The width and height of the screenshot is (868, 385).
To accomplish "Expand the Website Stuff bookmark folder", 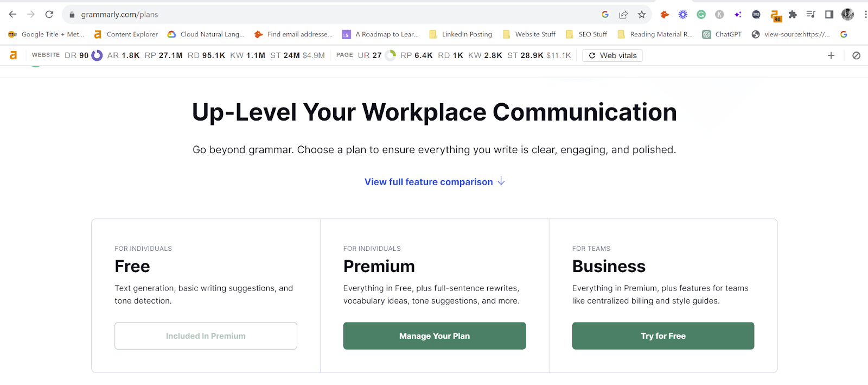I will [x=529, y=34].
